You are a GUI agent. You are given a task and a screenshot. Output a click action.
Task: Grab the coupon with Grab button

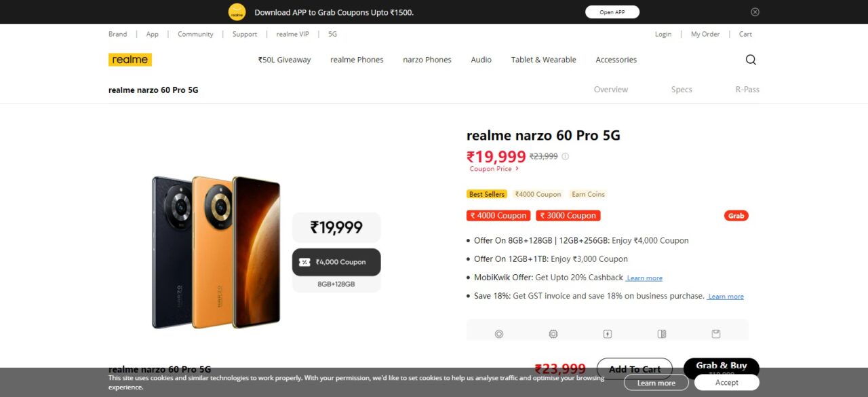click(736, 216)
